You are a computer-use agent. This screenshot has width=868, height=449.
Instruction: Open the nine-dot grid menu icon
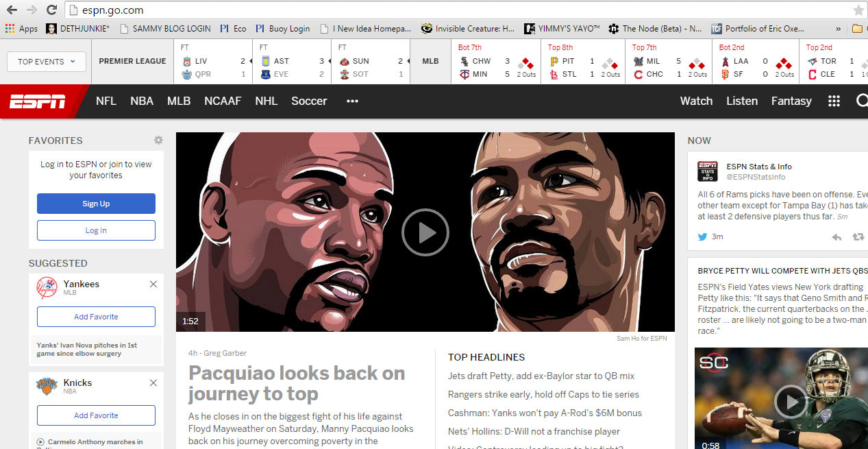click(x=834, y=101)
